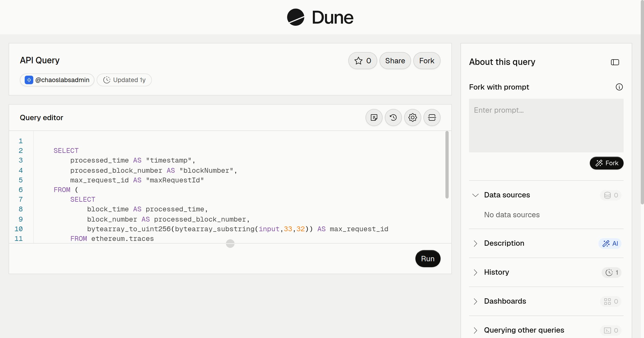Image resolution: width=644 pixels, height=338 pixels.
Task: Open the @chaoslabsadmin profile chip
Action: tap(57, 80)
